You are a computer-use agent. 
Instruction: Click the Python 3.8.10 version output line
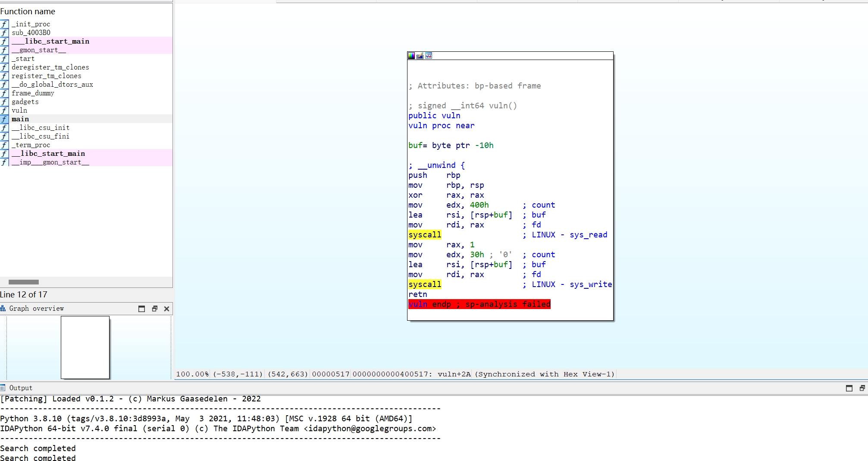click(x=206, y=419)
